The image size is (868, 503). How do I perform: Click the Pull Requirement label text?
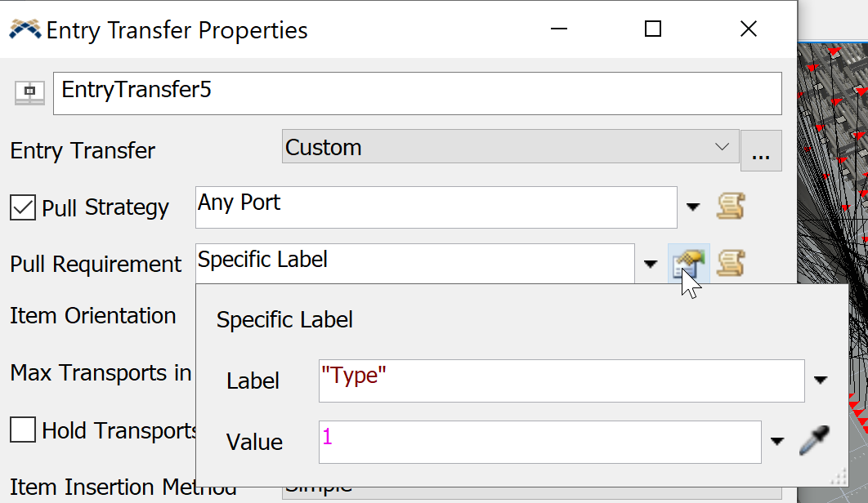coord(96,265)
